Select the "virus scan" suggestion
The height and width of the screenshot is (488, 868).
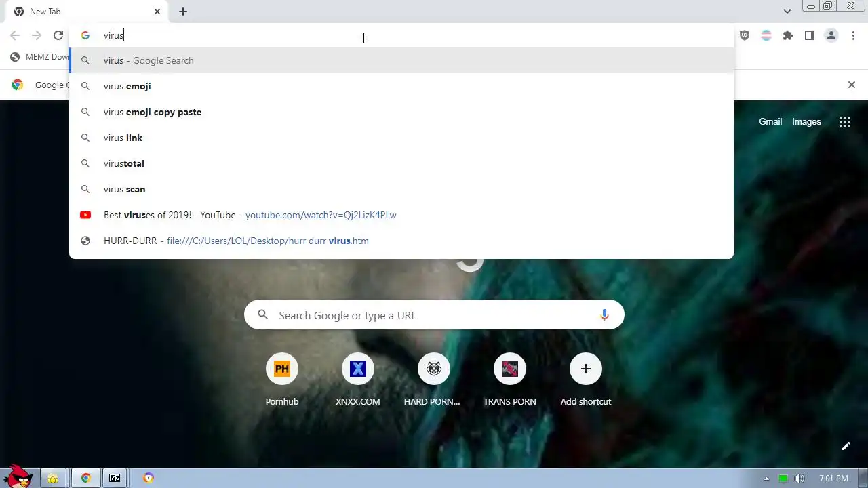[x=401, y=189]
